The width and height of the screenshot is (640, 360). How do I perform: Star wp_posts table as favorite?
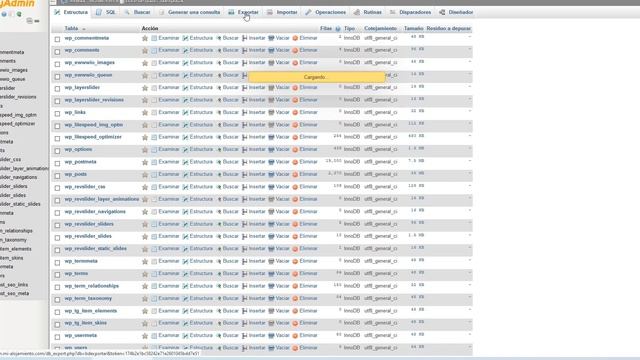point(144,175)
